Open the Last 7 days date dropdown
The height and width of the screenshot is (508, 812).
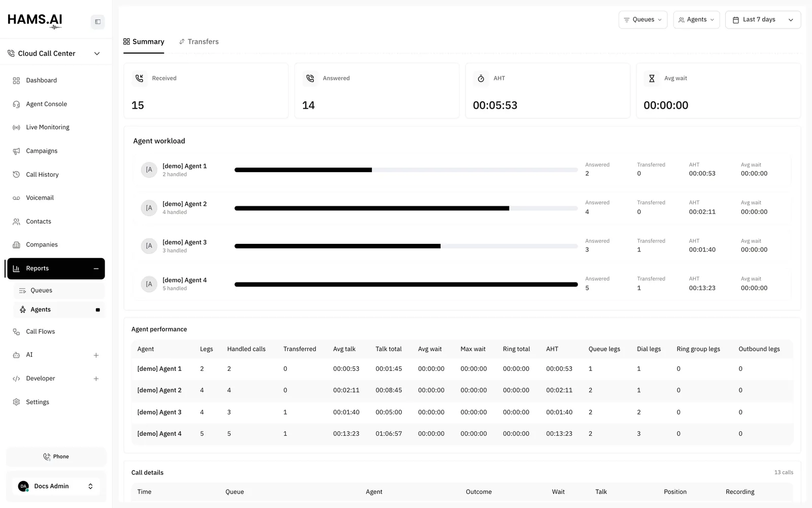point(763,20)
